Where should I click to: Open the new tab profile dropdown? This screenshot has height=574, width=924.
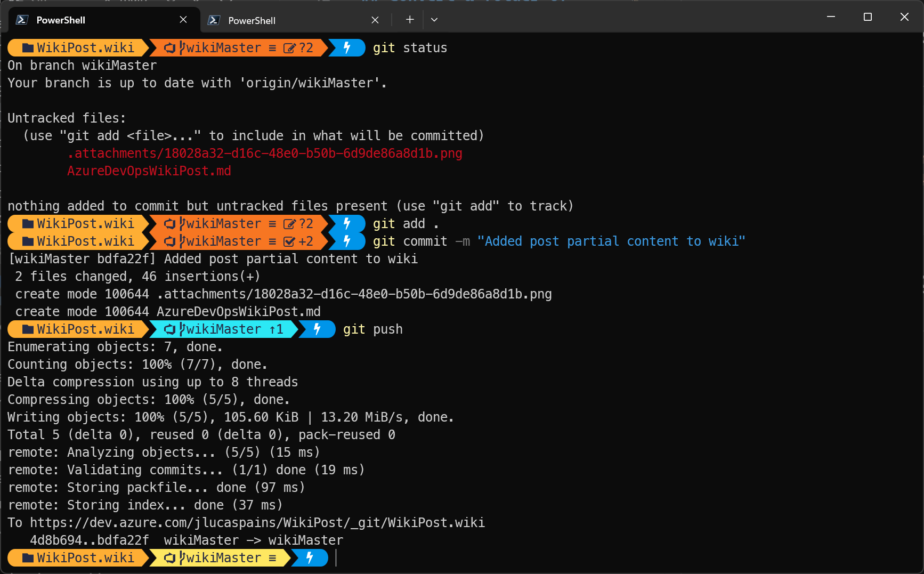tap(434, 20)
